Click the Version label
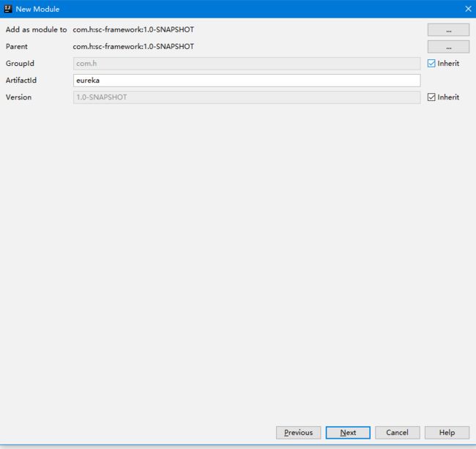The image size is (476, 449). (18, 97)
